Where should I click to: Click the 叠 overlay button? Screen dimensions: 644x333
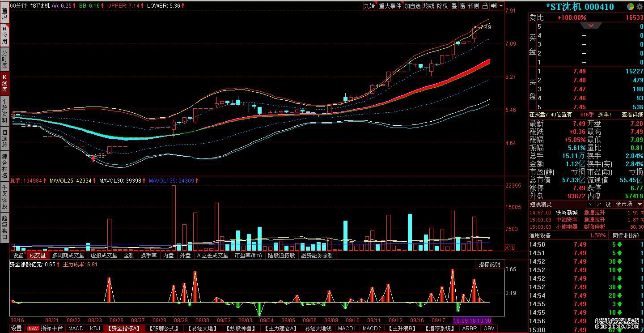pos(454,6)
